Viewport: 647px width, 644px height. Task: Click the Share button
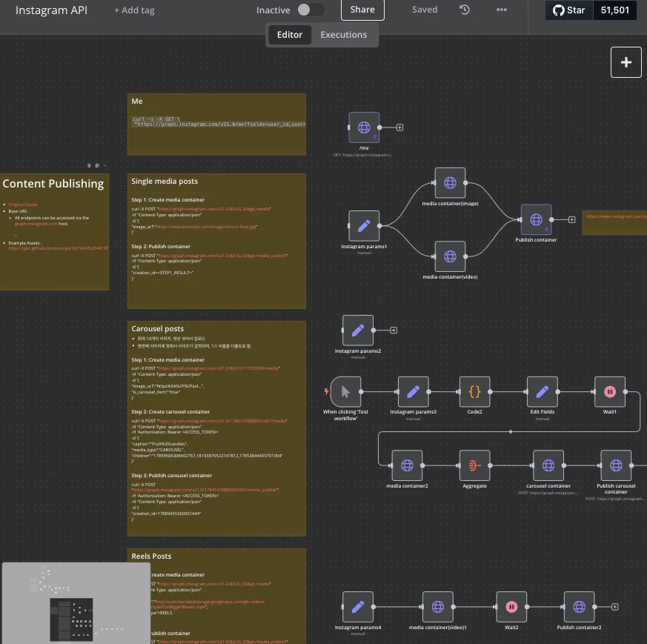coord(362,10)
